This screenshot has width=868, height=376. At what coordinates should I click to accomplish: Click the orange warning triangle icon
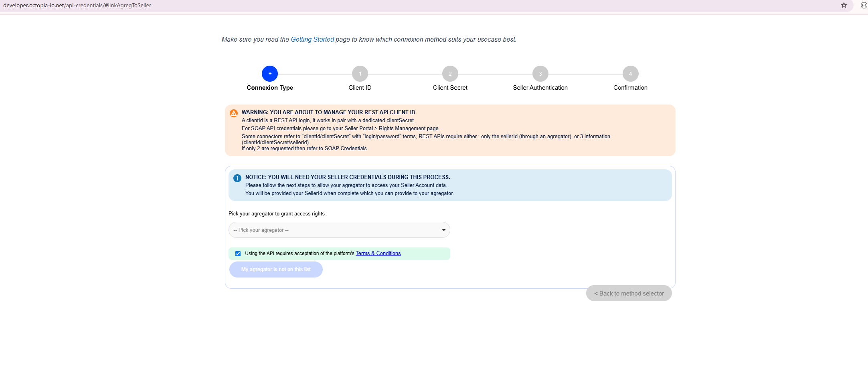pyautogui.click(x=234, y=113)
